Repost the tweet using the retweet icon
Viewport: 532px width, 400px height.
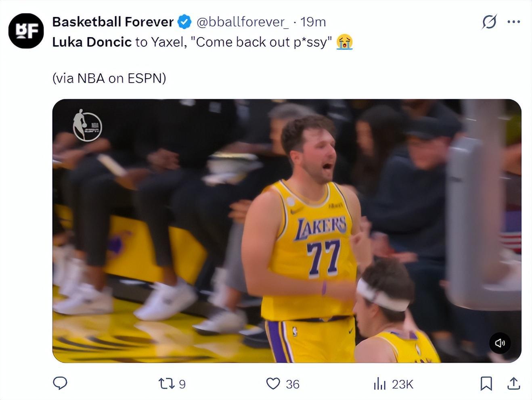166,383
